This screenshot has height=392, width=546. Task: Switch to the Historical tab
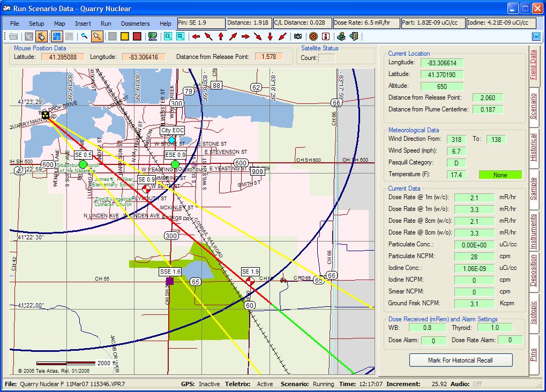coord(533,148)
